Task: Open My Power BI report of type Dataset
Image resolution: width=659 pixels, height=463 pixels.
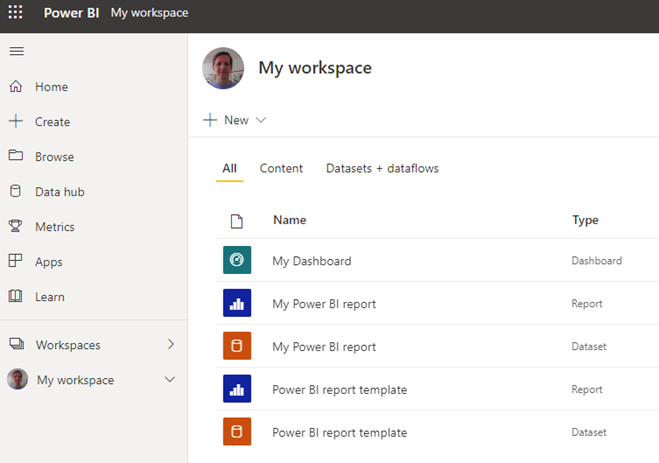Action: click(324, 347)
